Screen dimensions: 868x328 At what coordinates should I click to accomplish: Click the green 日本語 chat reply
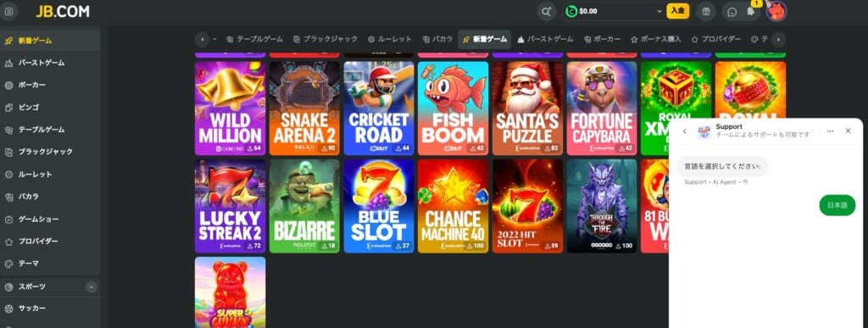[837, 205]
